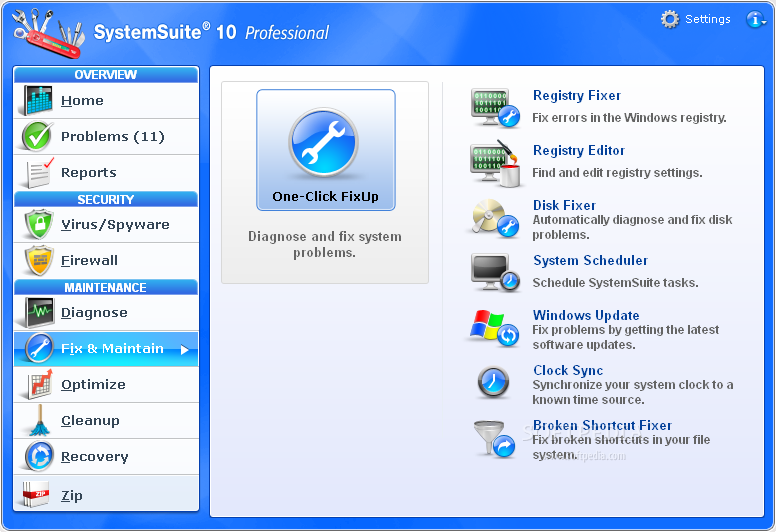Click the Registry Fixer monitor icon
The image size is (776, 532).
[495, 108]
